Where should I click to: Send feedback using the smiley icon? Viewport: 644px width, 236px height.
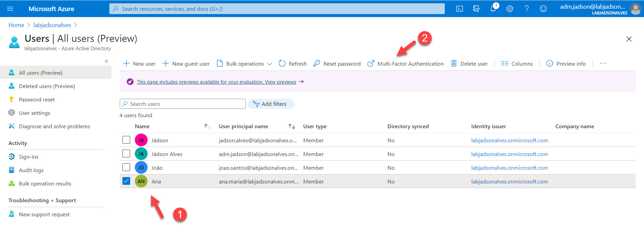click(x=543, y=9)
